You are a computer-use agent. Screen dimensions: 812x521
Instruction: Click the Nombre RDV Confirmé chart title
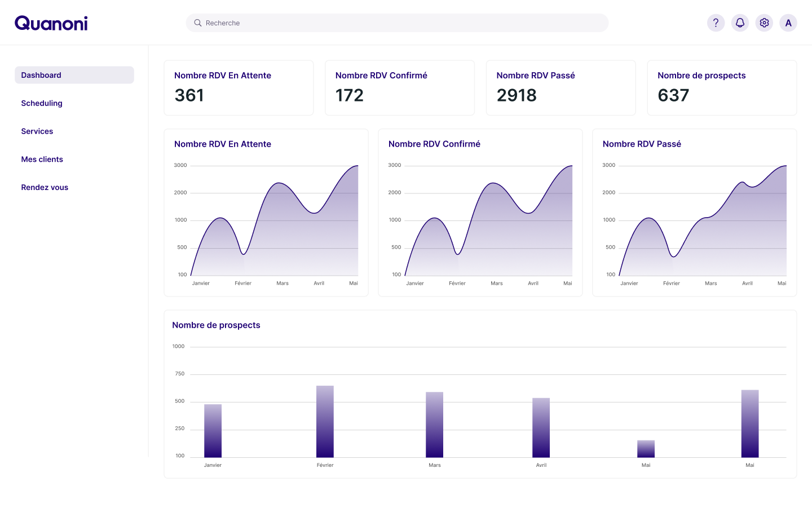[x=434, y=144]
